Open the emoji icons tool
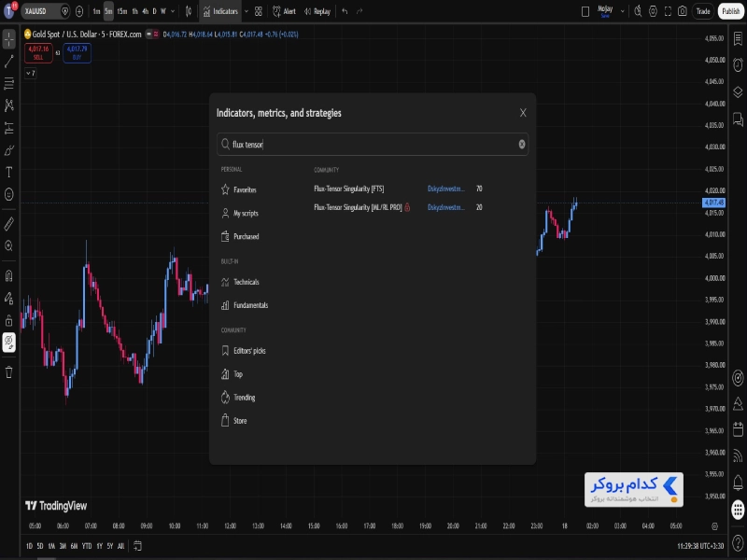Screen dimensions: 747x560 (9, 194)
